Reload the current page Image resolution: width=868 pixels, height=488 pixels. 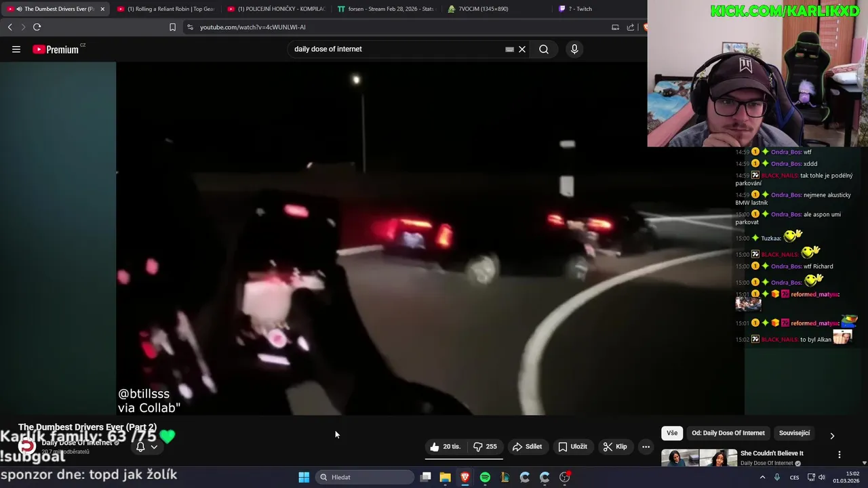pyautogui.click(x=37, y=27)
